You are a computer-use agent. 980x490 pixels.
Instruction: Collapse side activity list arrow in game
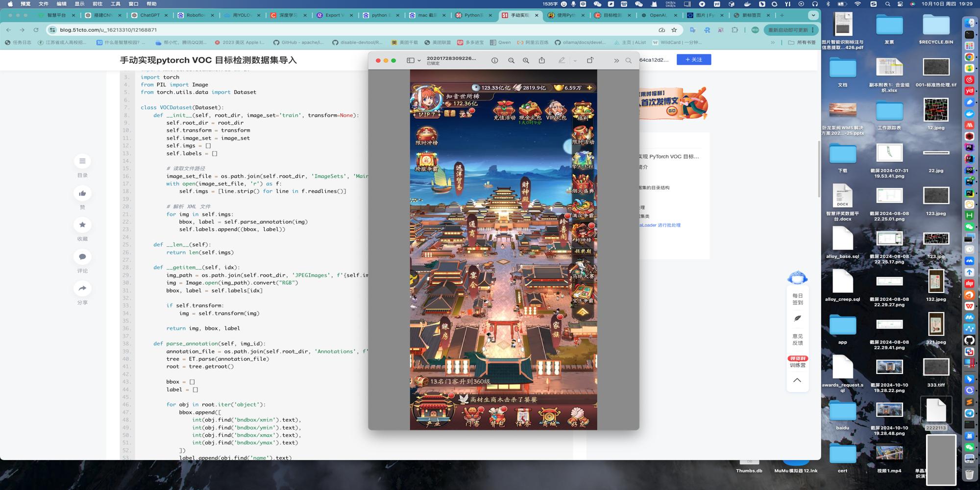[x=583, y=312]
